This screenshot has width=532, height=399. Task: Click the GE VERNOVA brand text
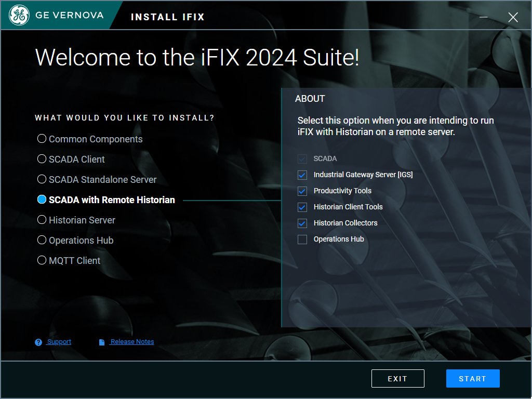(69, 15)
